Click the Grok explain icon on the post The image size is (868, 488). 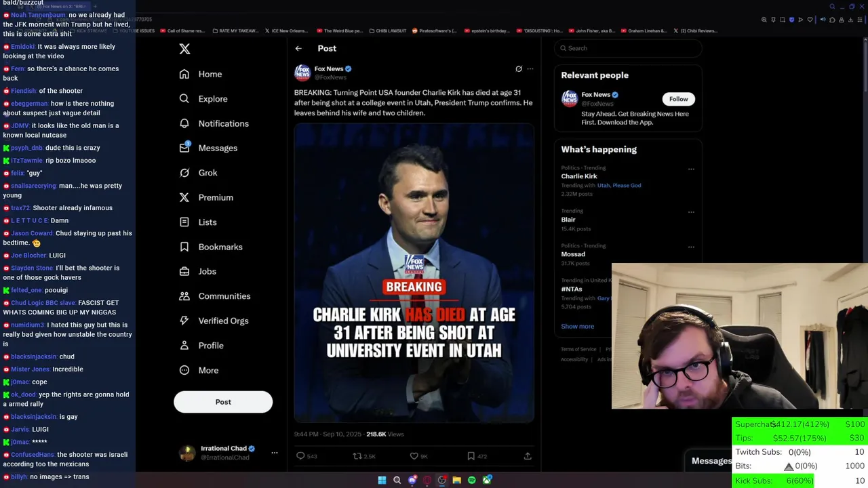[x=519, y=69]
